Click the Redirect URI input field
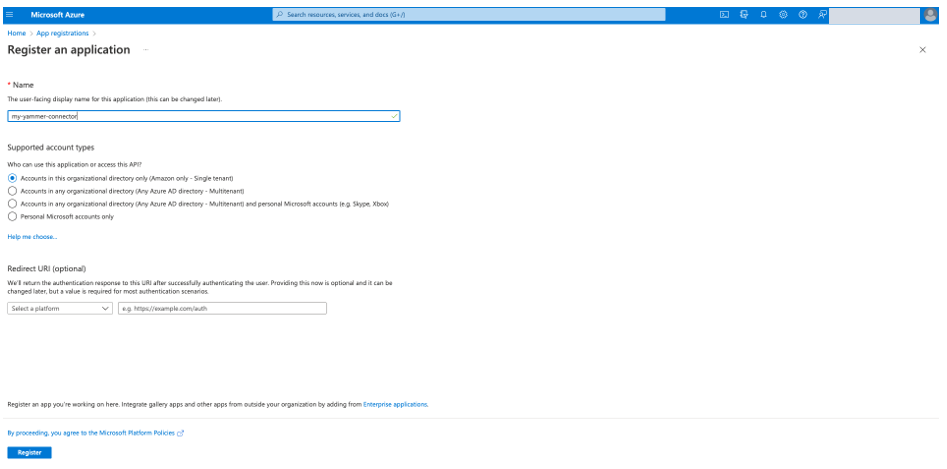947x469 pixels. point(222,308)
